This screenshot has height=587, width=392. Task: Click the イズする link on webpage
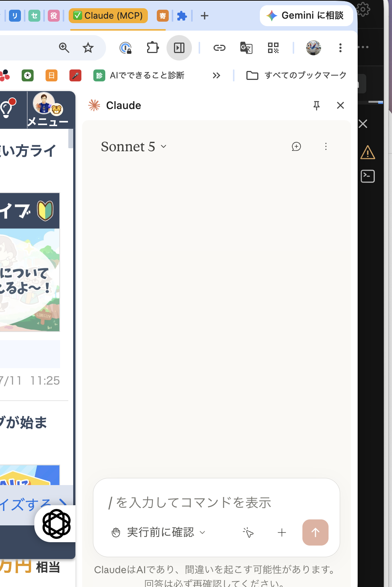(34, 504)
